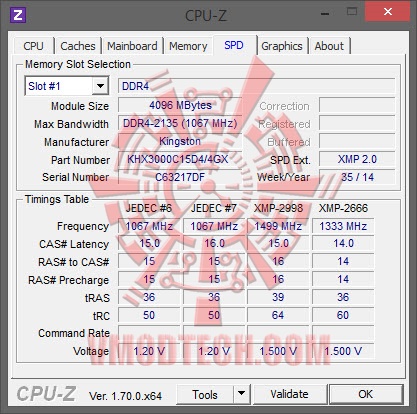This screenshot has height=414, width=417.
Task: Select the 1.500 V voltage under XMP-2666
Action: 343,351
